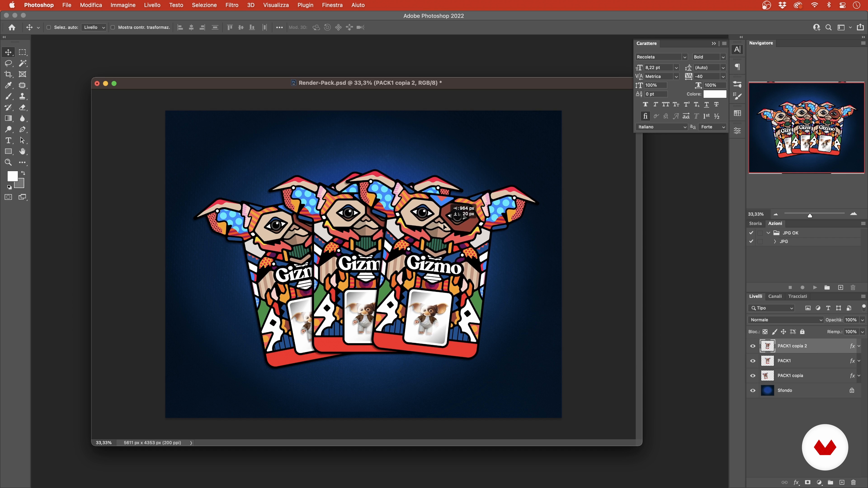Add layer mask at Layers panel bottom
868x488 pixels.
pos(808,482)
